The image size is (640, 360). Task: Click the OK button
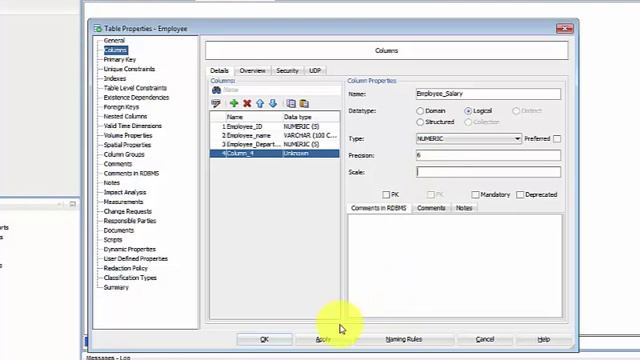click(264, 339)
